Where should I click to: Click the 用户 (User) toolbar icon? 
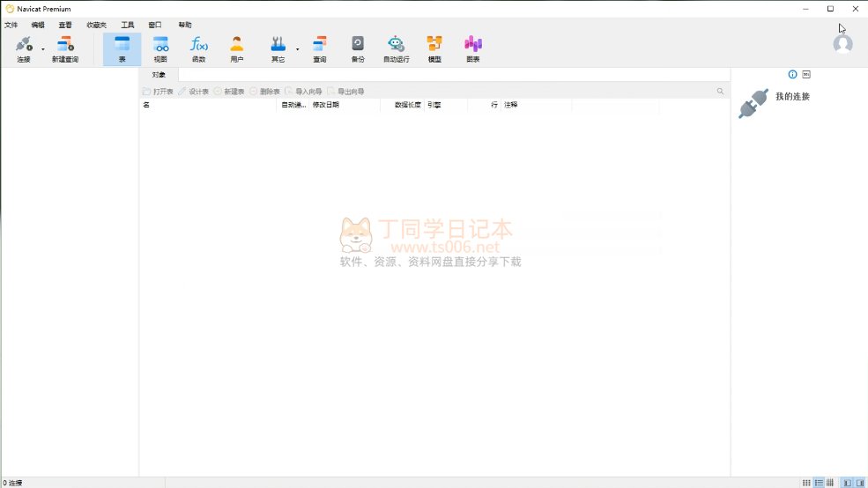pos(237,48)
